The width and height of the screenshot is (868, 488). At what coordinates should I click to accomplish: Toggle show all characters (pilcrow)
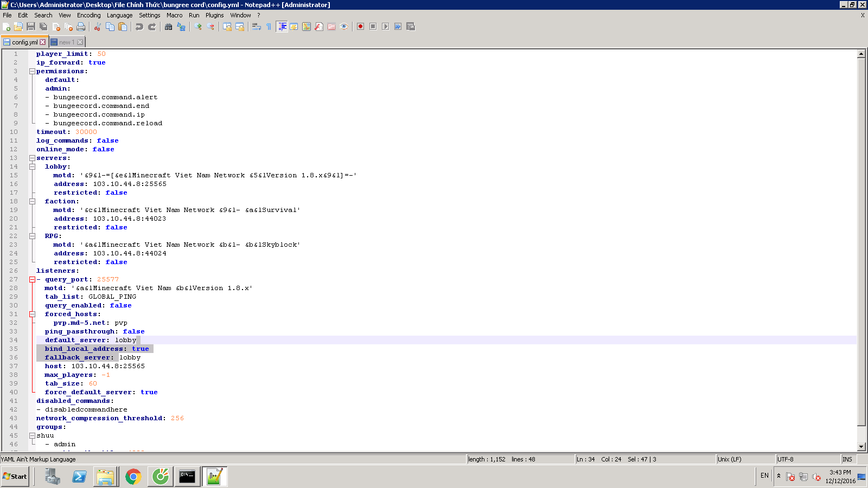point(269,27)
